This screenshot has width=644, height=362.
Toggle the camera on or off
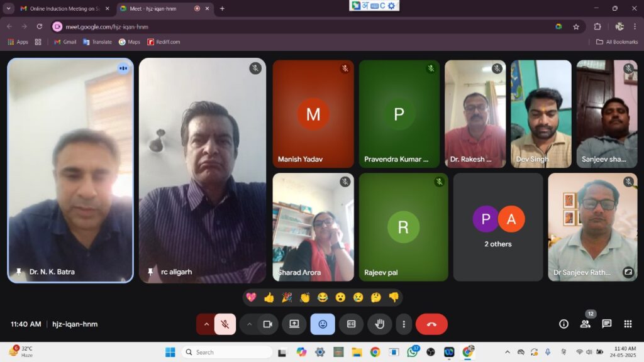(267, 324)
